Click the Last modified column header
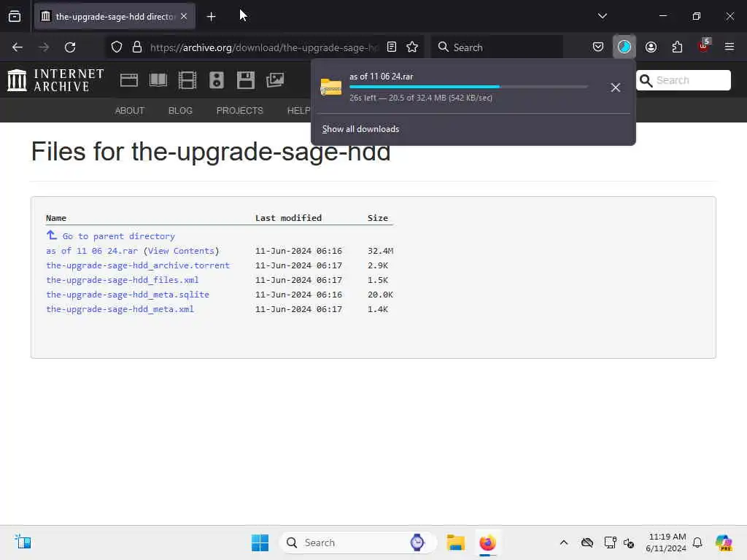The width and height of the screenshot is (747, 560). [288, 218]
